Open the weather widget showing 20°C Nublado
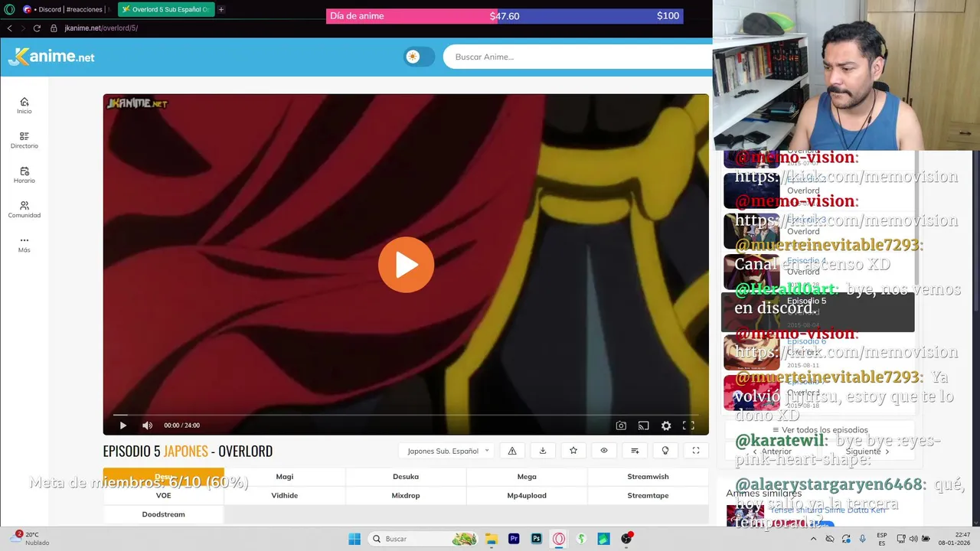 [x=31, y=539]
